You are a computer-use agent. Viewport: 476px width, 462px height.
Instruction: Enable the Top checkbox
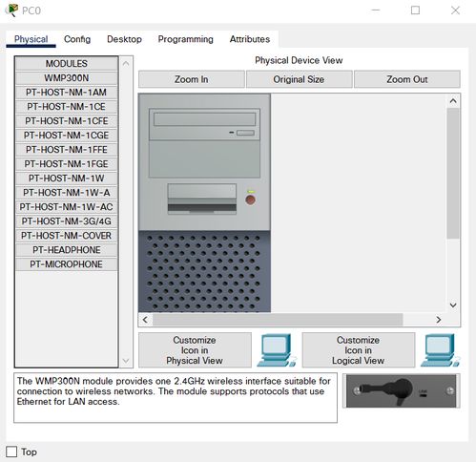pyautogui.click(x=11, y=451)
